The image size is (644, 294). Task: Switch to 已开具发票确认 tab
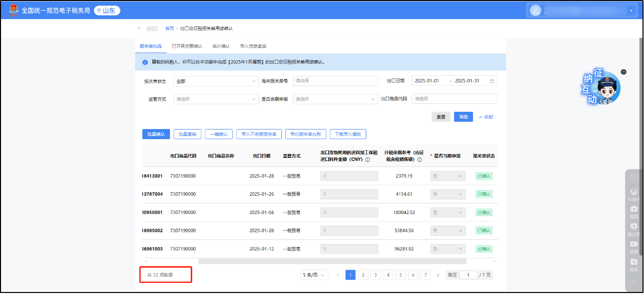coord(187,46)
